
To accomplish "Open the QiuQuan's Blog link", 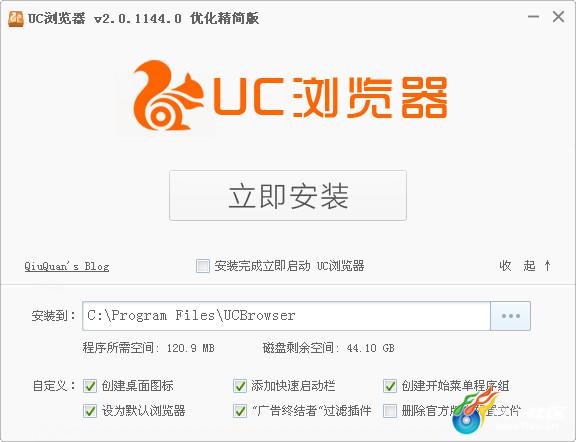I will (x=66, y=266).
